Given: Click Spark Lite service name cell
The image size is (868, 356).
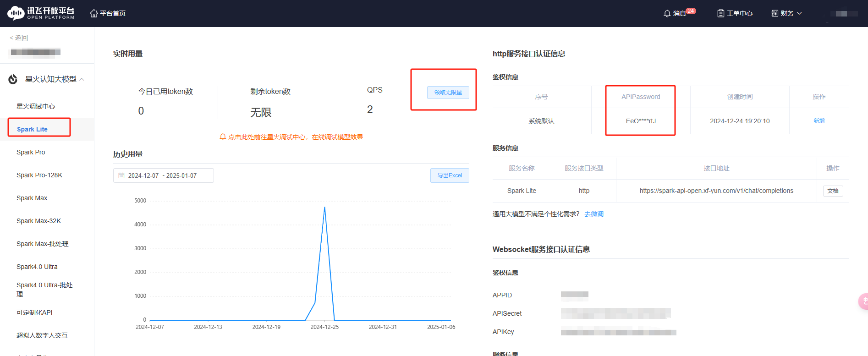Looking at the screenshot, I should tap(522, 191).
